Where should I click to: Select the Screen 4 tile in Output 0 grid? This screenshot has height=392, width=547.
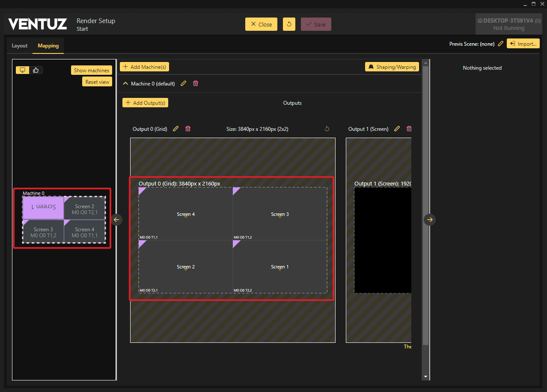click(185, 214)
